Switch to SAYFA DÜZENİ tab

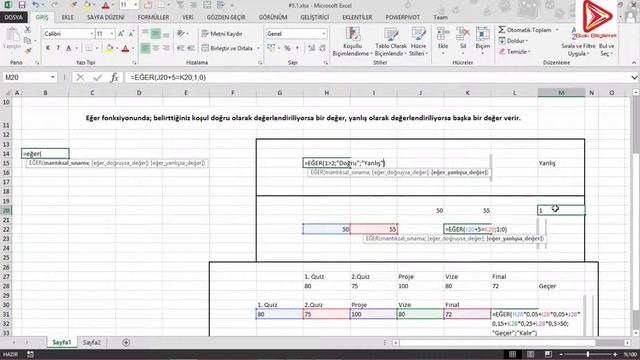pos(105,18)
